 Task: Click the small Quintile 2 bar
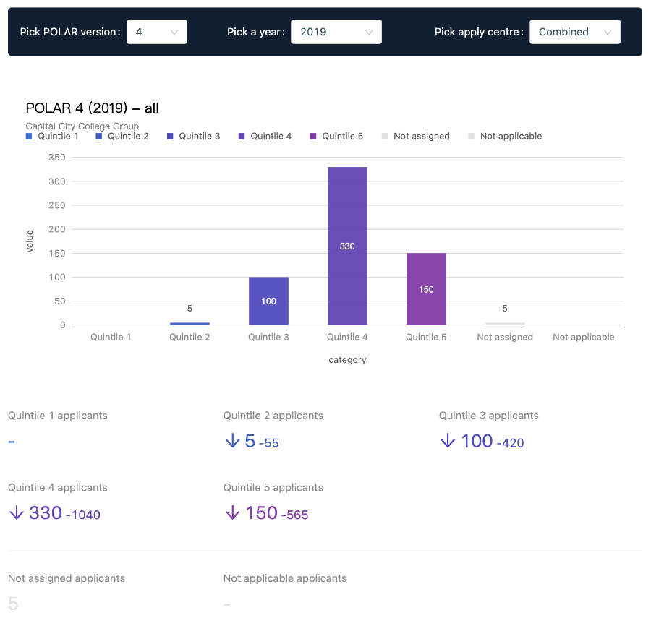[190, 324]
